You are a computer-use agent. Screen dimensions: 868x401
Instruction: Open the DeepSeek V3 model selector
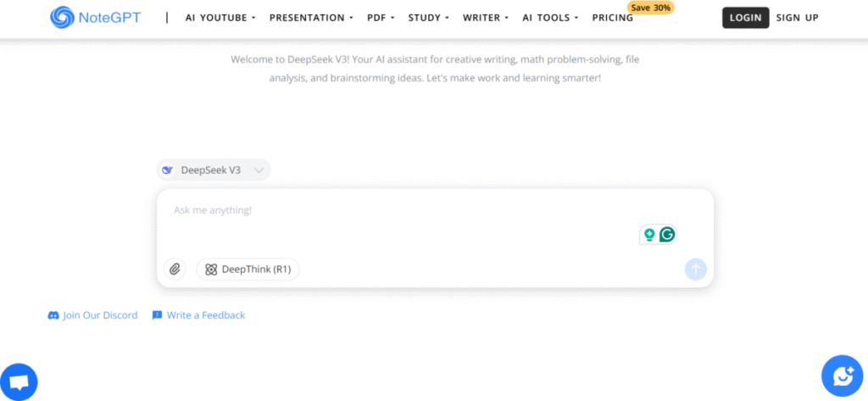click(214, 170)
